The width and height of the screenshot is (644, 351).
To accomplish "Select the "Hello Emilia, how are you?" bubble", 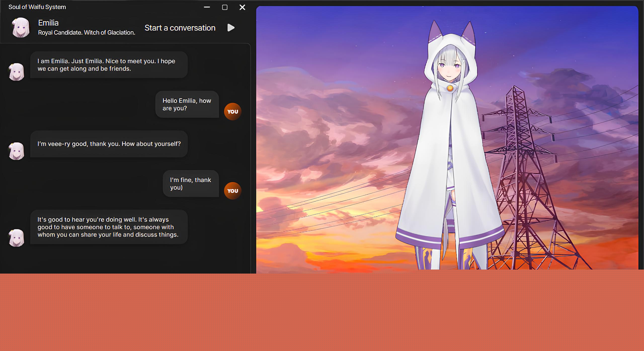I will (x=187, y=104).
